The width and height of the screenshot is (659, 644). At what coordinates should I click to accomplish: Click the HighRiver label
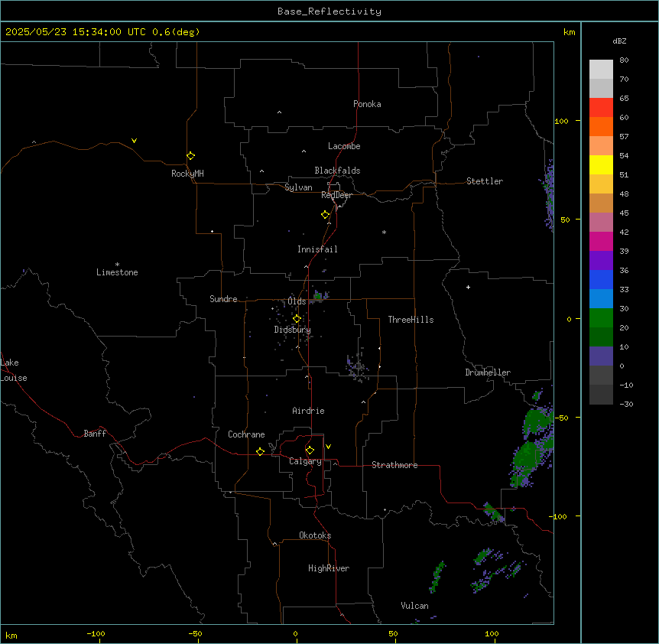[x=329, y=568]
